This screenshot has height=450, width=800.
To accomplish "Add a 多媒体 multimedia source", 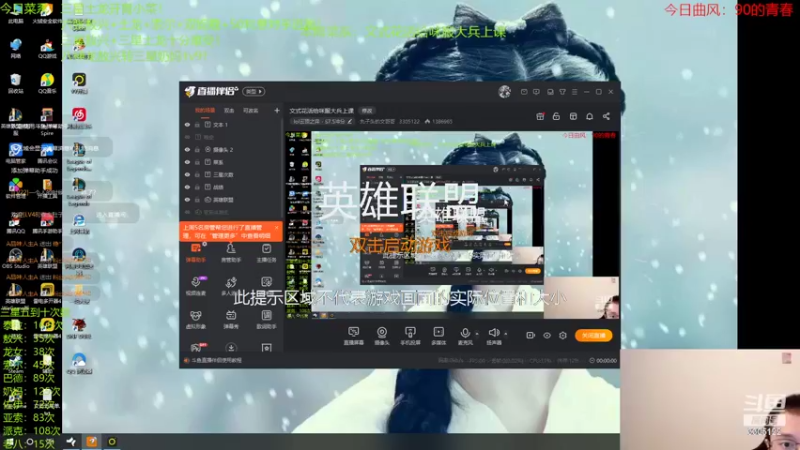I will pos(438,336).
